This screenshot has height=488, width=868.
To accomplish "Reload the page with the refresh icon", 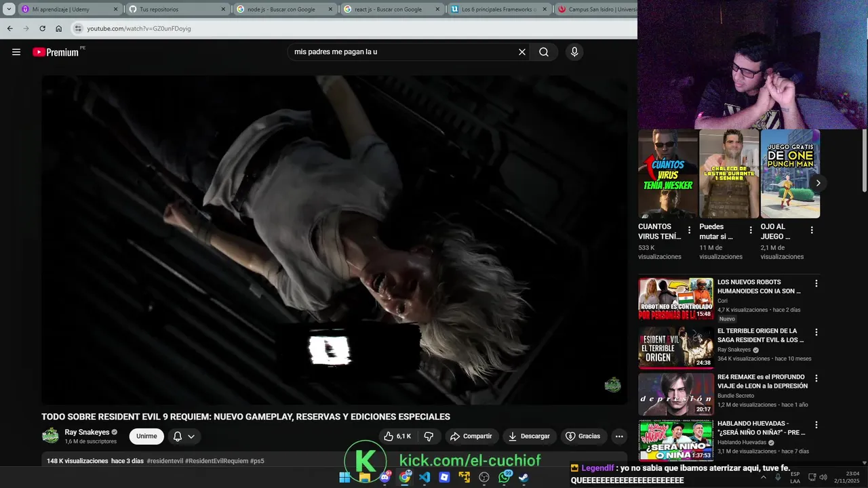I will 42,28.
